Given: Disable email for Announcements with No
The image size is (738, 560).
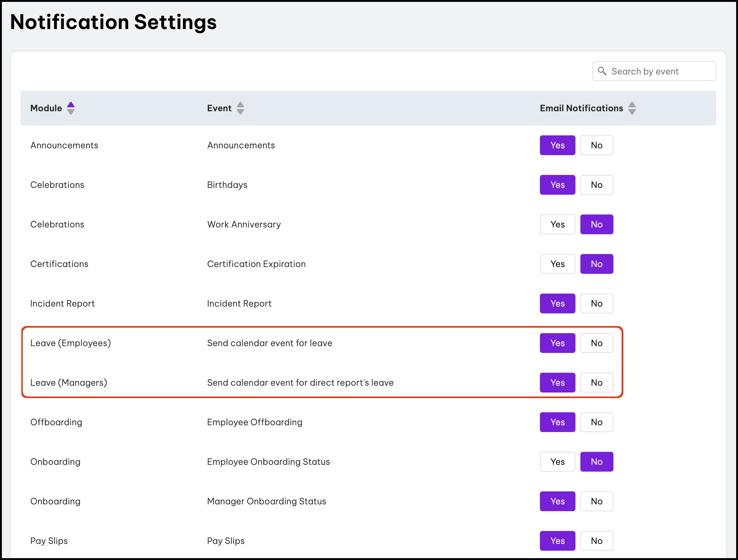Looking at the screenshot, I should click(x=596, y=145).
